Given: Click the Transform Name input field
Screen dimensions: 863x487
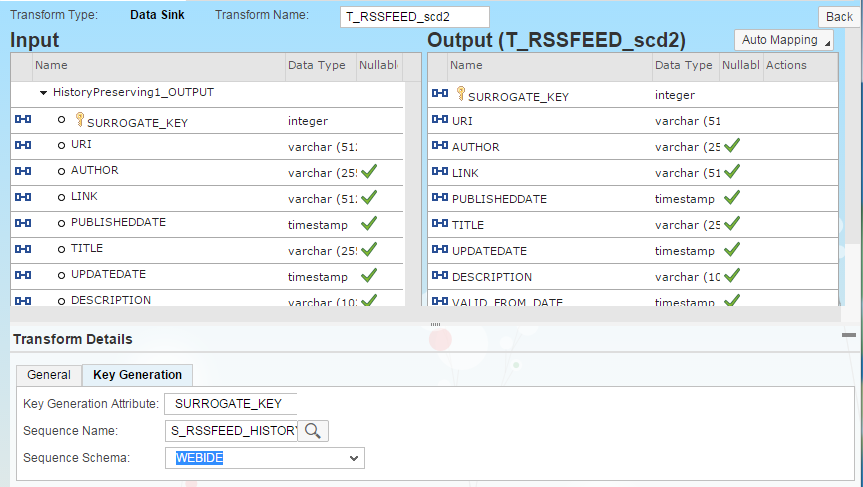Looking at the screenshot, I should [x=412, y=17].
